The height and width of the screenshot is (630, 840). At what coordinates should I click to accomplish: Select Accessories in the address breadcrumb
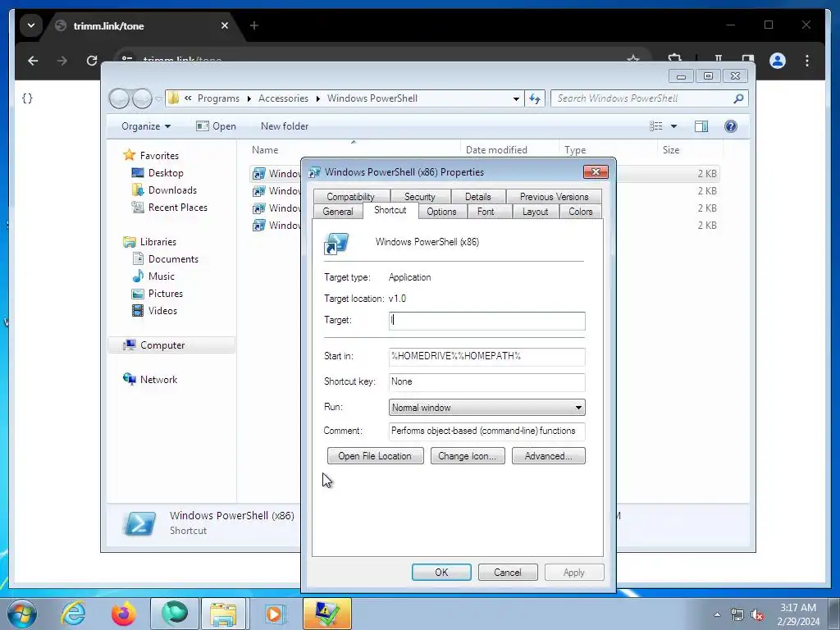(x=283, y=98)
